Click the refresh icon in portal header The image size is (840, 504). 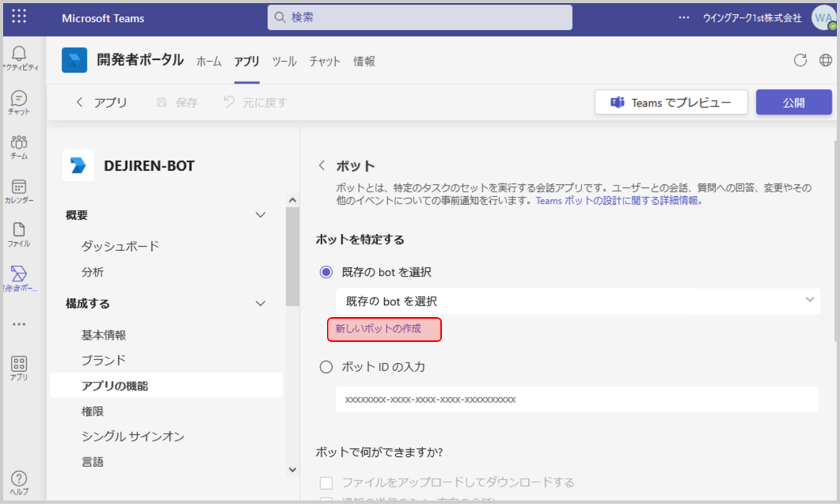pos(800,60)
